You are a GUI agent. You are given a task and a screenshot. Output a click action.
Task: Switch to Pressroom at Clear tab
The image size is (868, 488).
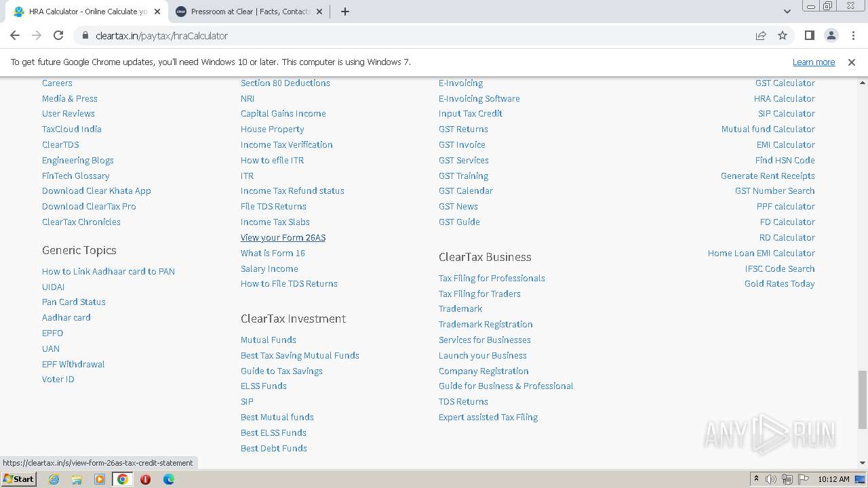250,12
